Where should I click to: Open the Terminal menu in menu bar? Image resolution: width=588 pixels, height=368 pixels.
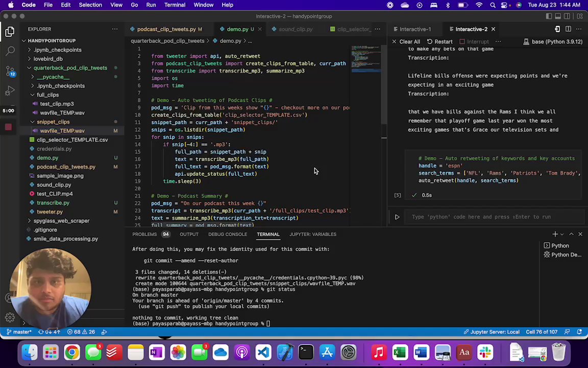click(175, 5)
